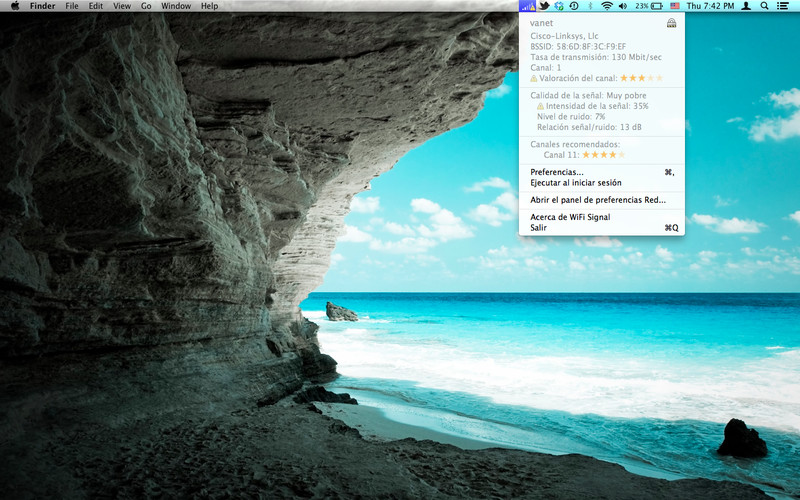Open Spotlight search magnifier
This screenshot has height=500, width=800.
[765, 6]
